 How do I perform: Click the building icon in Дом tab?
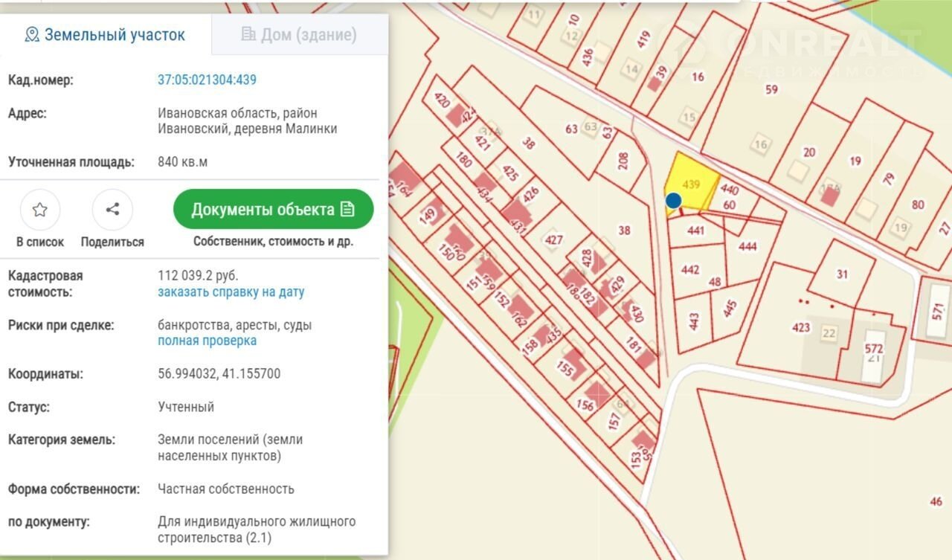click(248, 35)
